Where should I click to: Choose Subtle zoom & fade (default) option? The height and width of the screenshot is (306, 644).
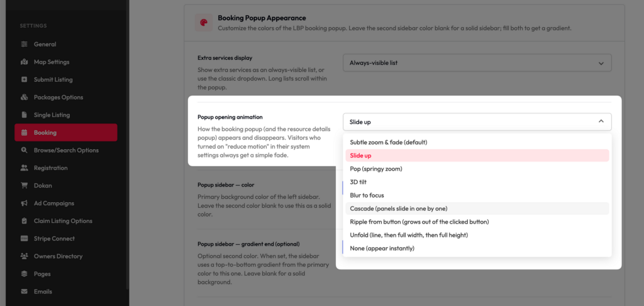[477, 142]
